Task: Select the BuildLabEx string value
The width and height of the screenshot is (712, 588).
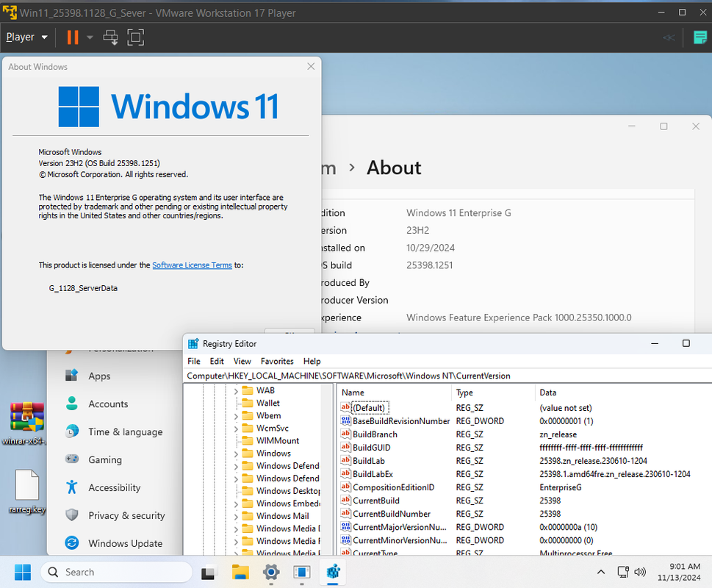Action: click(x=373, y=473)
